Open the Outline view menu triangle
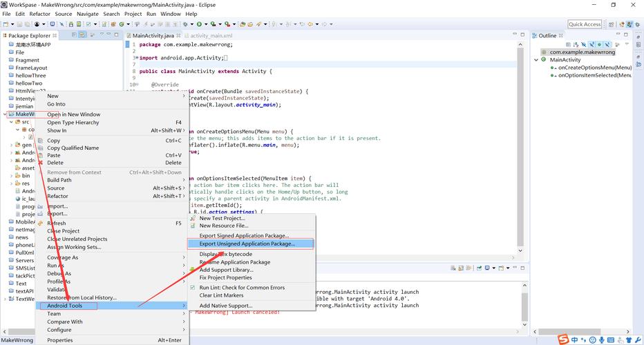Image resolution: width=644 pixels, height=345 pixels. 627,44
